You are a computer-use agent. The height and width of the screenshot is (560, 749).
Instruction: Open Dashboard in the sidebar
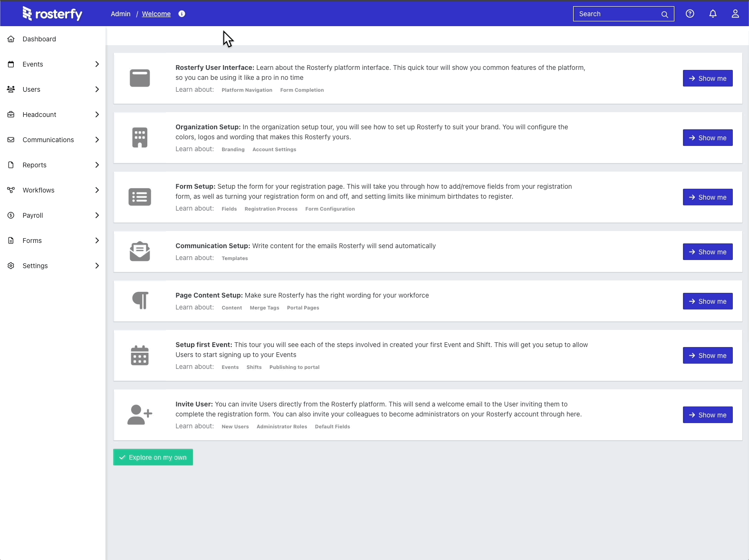[53, 39]
